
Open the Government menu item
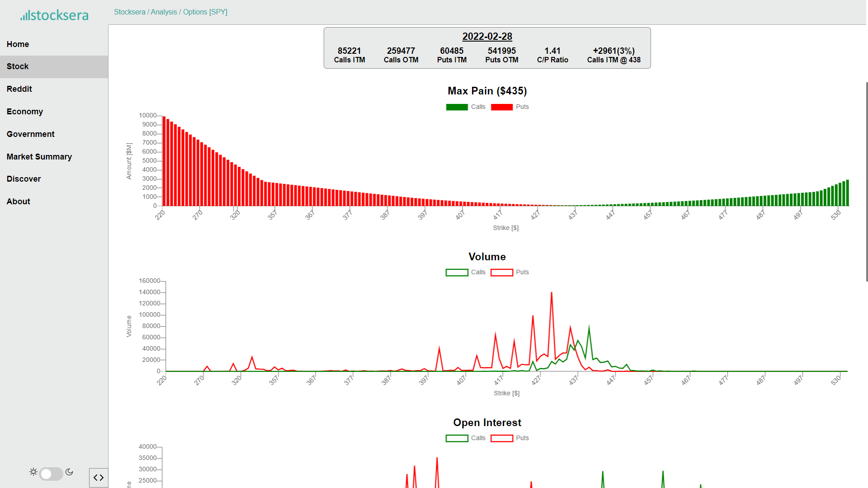click(31, 134)
